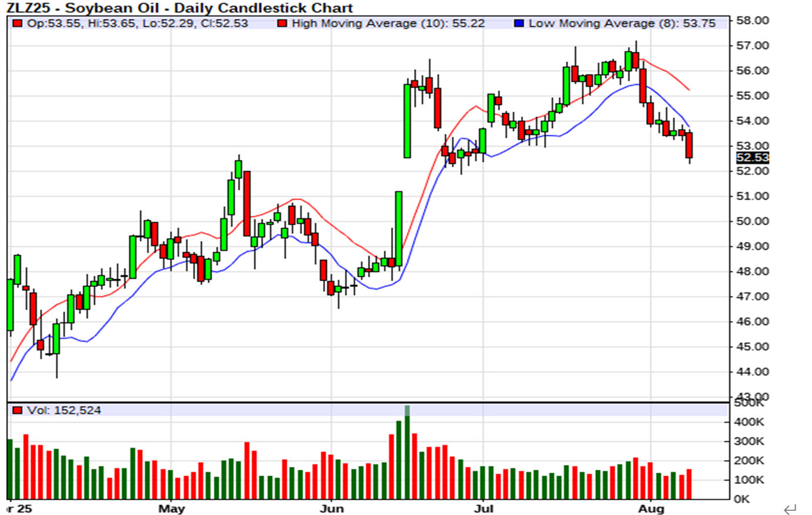Click the paragraph return mark at bottom right

coord(790,509)
